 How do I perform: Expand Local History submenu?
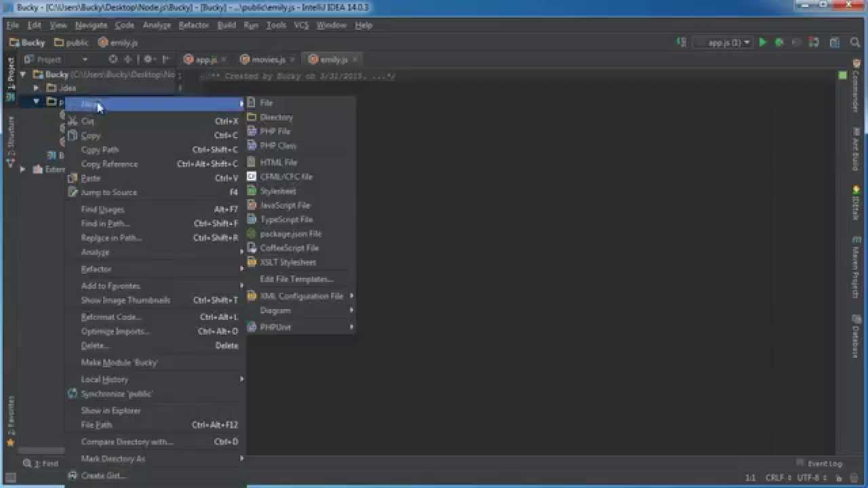tap(155, 380)
